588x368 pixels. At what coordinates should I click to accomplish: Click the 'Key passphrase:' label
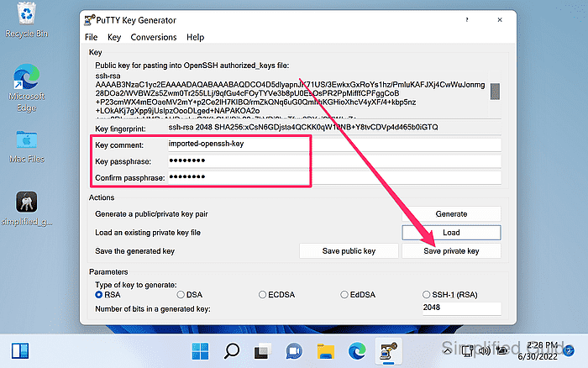click(123, 161)
